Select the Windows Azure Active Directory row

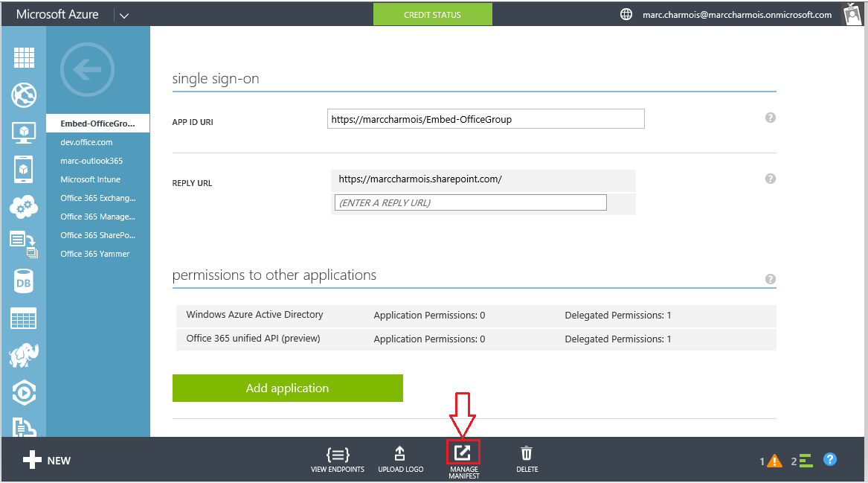coord(476,315)
